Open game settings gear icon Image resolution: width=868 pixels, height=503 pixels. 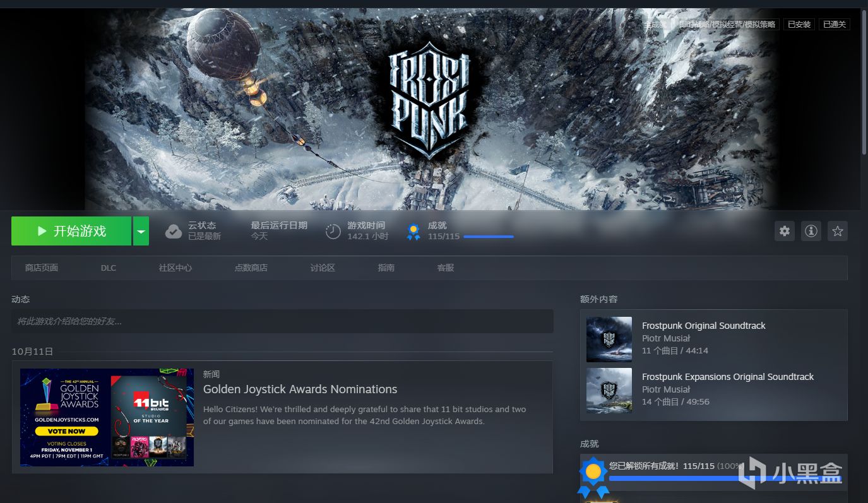click(x=785, y=231)
